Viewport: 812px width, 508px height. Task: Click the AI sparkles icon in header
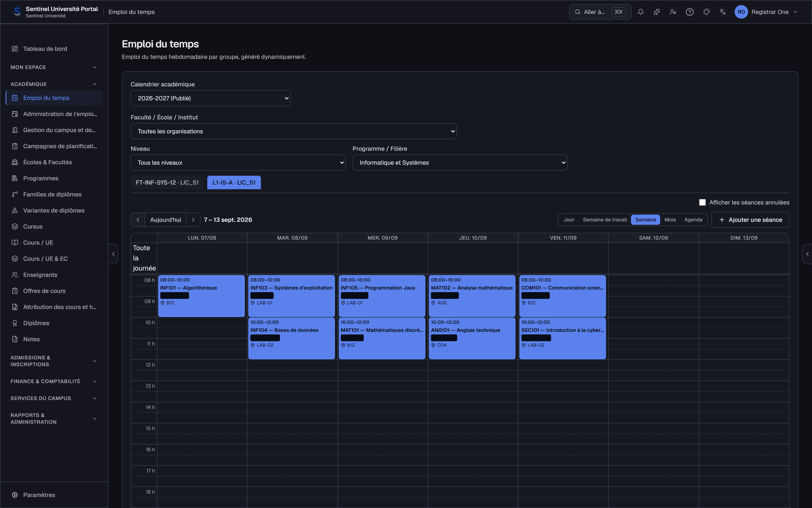[657, 12]
